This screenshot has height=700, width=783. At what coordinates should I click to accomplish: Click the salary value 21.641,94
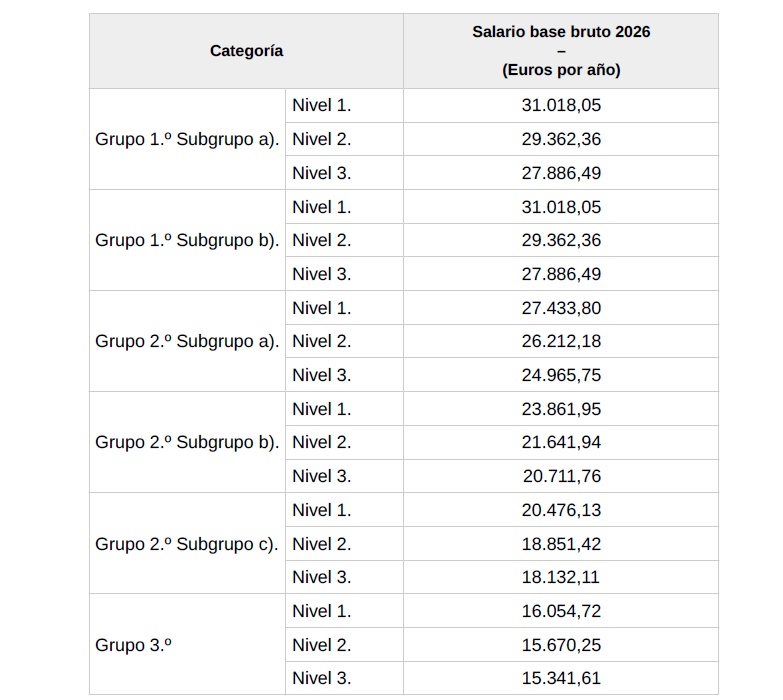point(561,442)
